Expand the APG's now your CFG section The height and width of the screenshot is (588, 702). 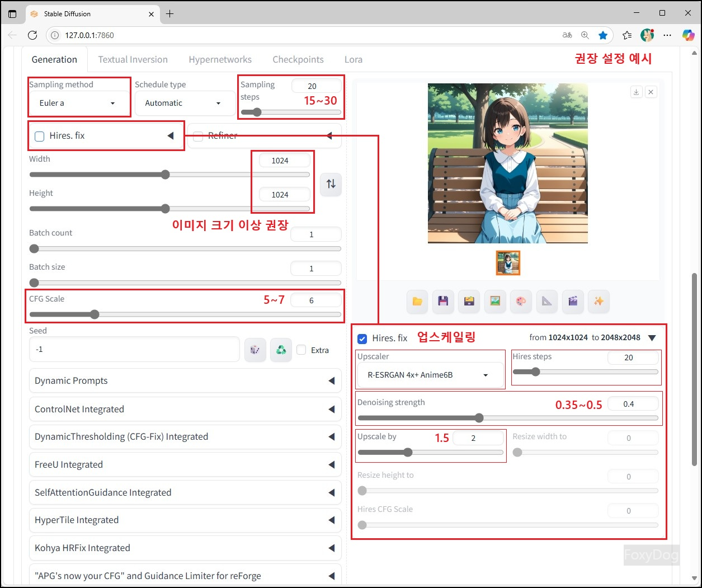coord(185,576)
